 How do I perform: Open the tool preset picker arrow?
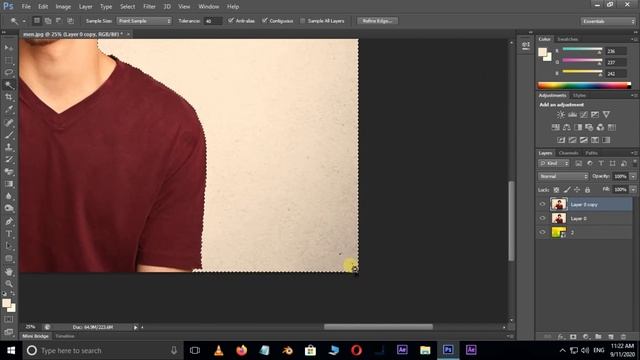[24, 21]
